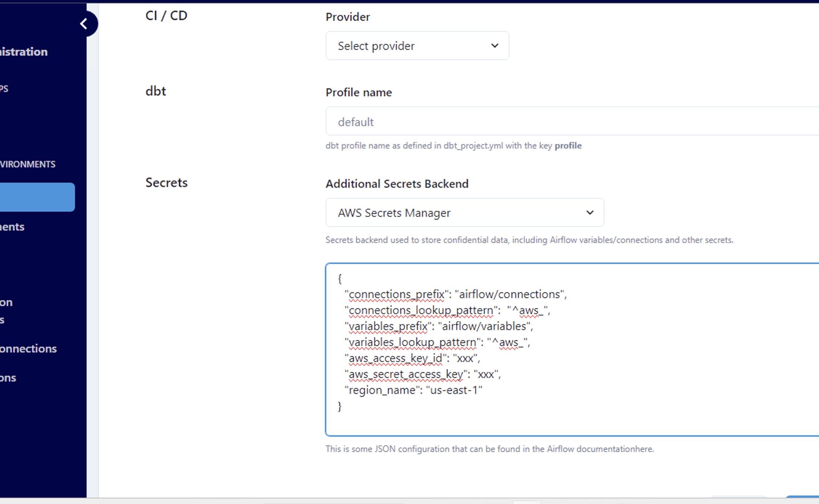The image size is (819, 504).
Task: Click the 'dbt' section heading
Action: (x=156, y=91)
